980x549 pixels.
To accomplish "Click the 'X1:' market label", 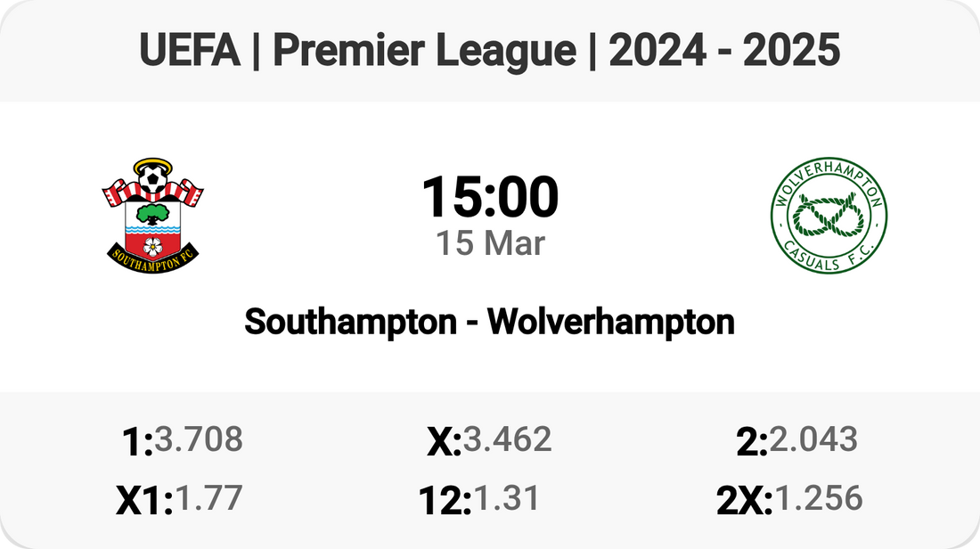I will [144, 501].
